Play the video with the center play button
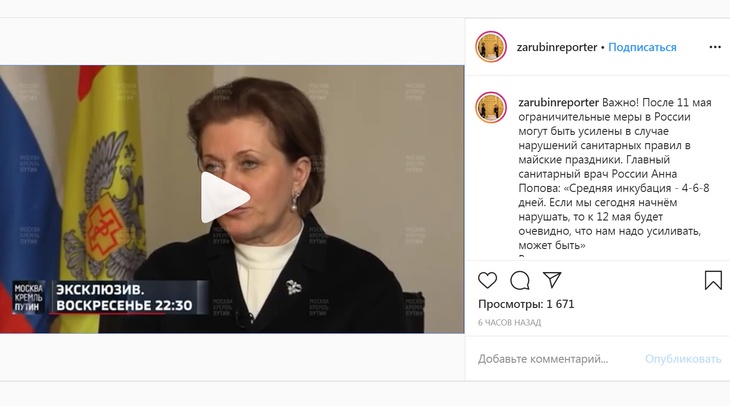 point(225,198)
